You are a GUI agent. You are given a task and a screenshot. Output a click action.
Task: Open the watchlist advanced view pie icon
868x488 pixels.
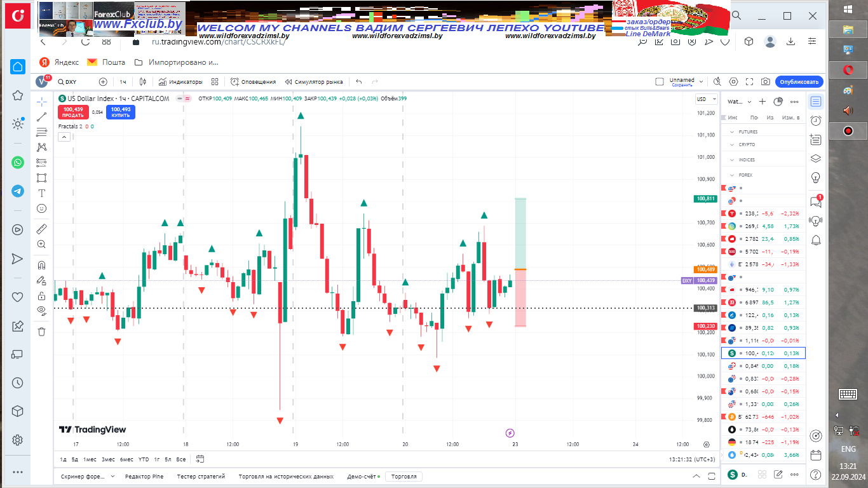[x=778, y=102]
